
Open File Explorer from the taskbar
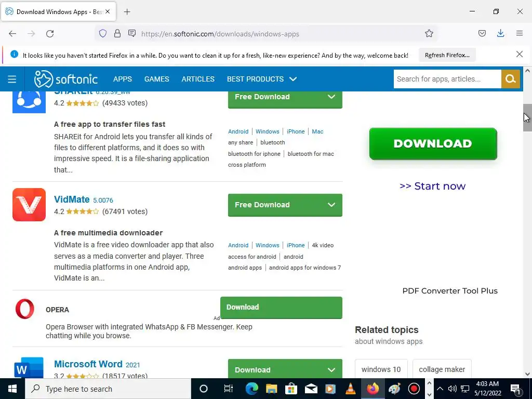tap(271, 389)
